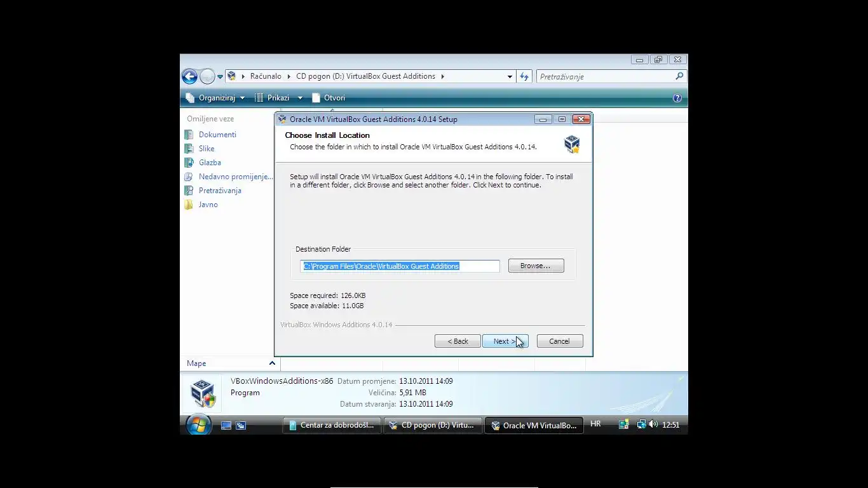Click the Setup dialog title bar icon
868x488 pixels.
coord(283,119)
